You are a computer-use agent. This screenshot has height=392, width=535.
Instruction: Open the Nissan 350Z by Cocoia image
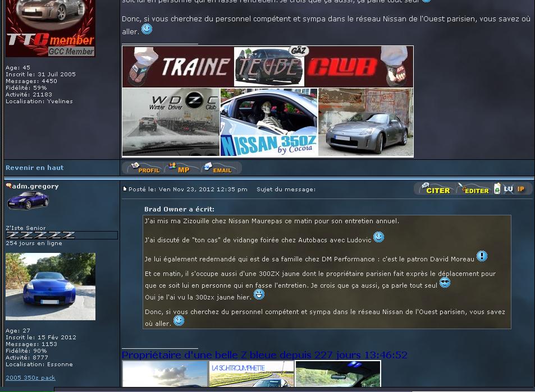tap(269, 122)
